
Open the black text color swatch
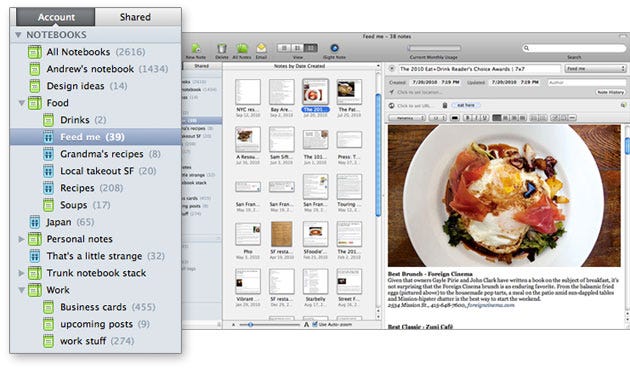pyautogui.click(x=455, y=118)
